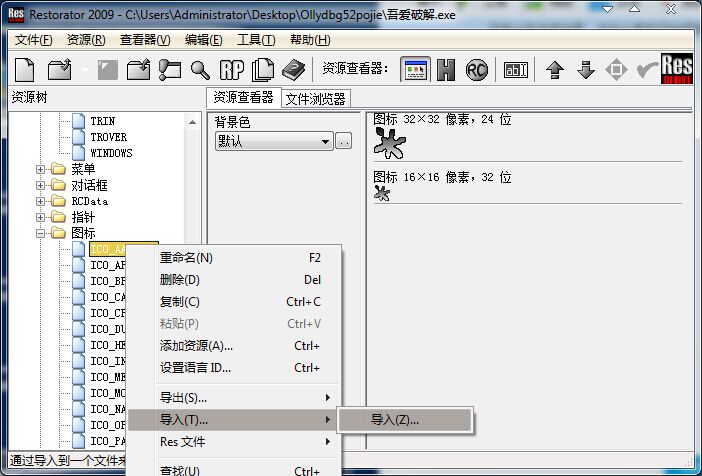The image size is (702, 476).
Task: Select the WINDOWS tree item
Action: tap(111, 153)
